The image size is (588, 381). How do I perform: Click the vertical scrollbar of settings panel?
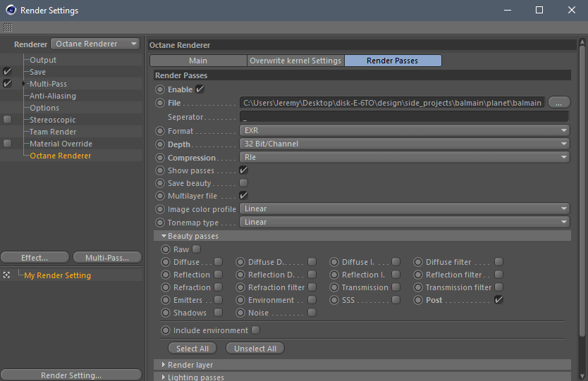tap(582, 191)
